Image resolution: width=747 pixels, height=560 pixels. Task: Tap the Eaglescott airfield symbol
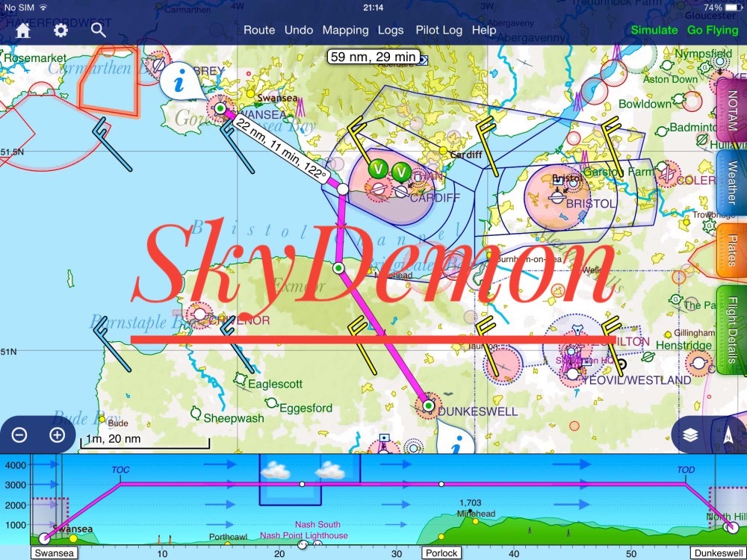point(240,379)
